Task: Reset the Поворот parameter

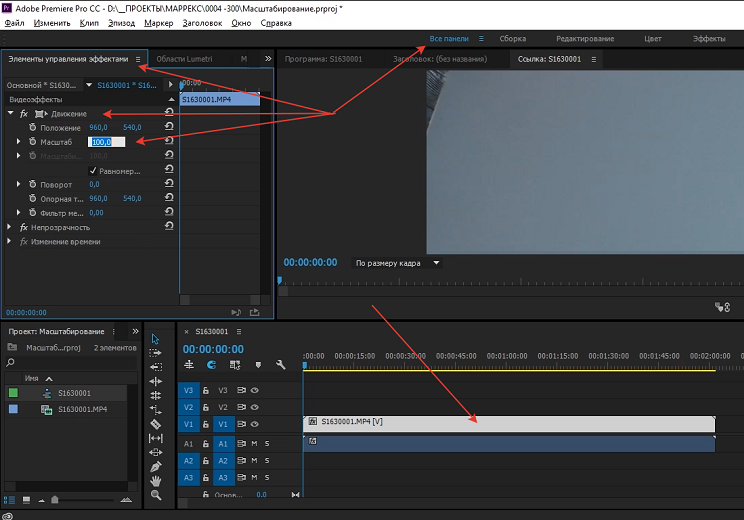Action: 169,183
